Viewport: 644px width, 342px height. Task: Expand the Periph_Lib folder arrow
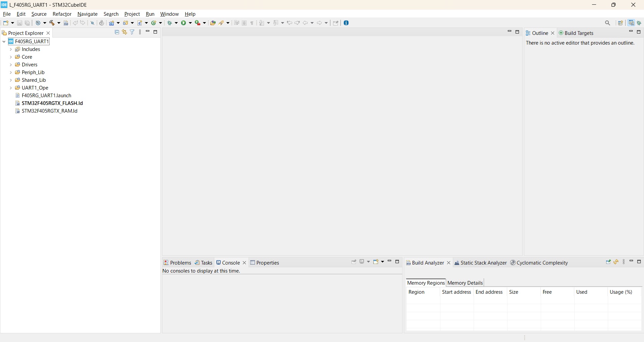coord(11,73)
